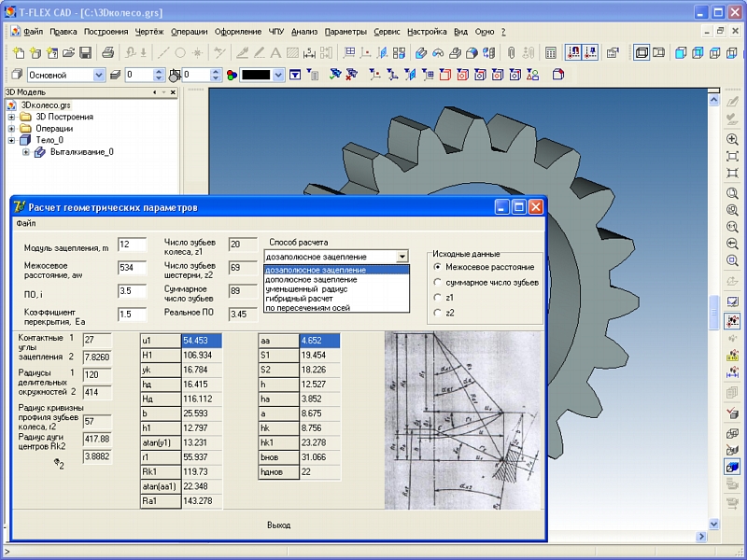Choose 'уменьшенный радиус' from the list
747x560 pixels.
(x=336, y=289)
